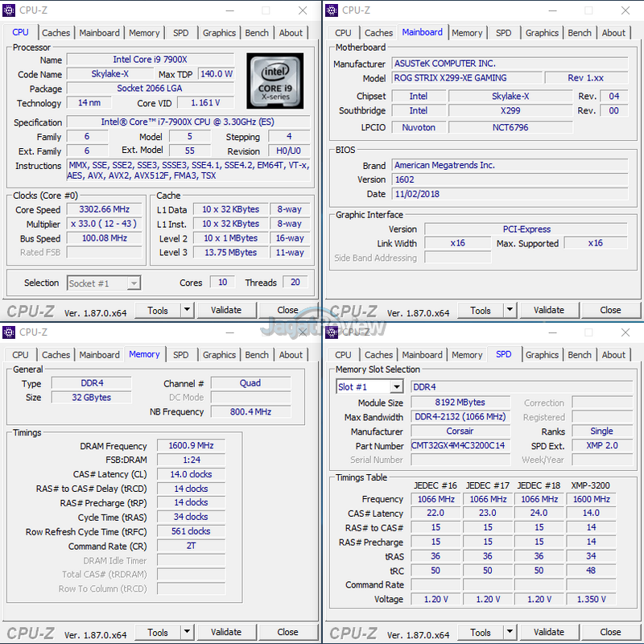Click the CPU-Z title bar icon in the Mainboard window
This screenshot has width=644, height=644.
pyautogui.click(x=331, y=10)
